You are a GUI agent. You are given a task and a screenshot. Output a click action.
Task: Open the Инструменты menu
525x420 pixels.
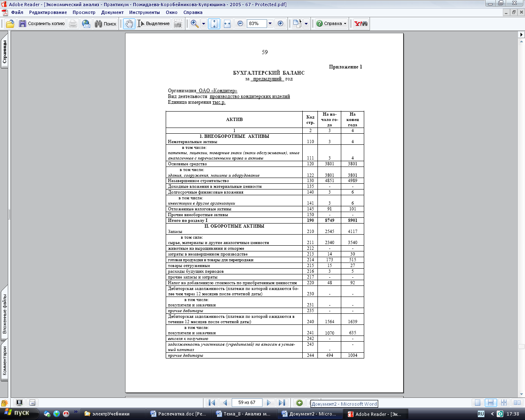(144, 12)
